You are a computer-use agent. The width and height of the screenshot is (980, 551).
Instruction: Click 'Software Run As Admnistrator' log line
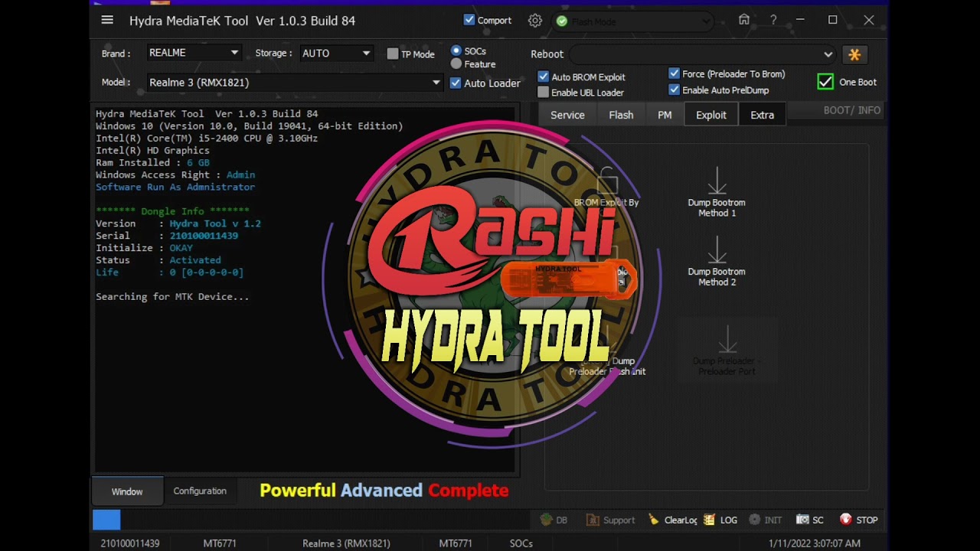pos(175,187)
